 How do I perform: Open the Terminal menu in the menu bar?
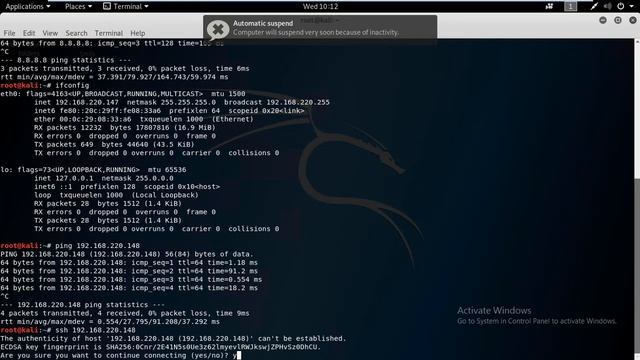(x=109, y=33)
